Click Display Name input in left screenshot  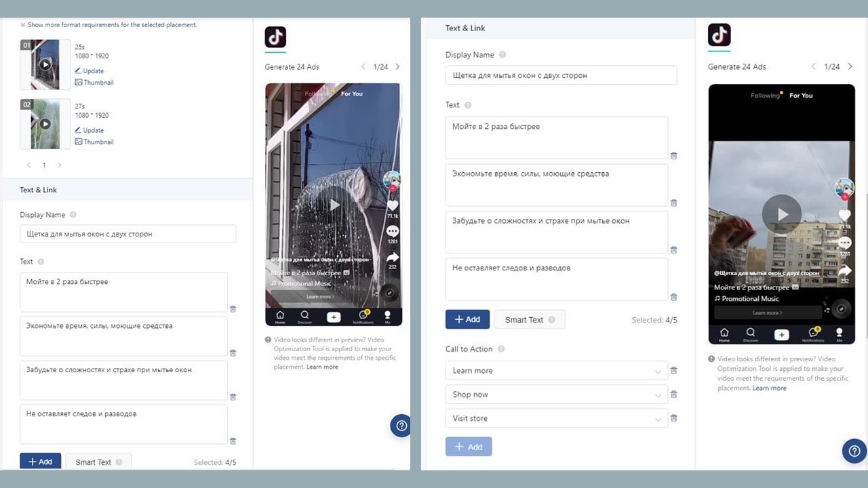tap(128, 234)
